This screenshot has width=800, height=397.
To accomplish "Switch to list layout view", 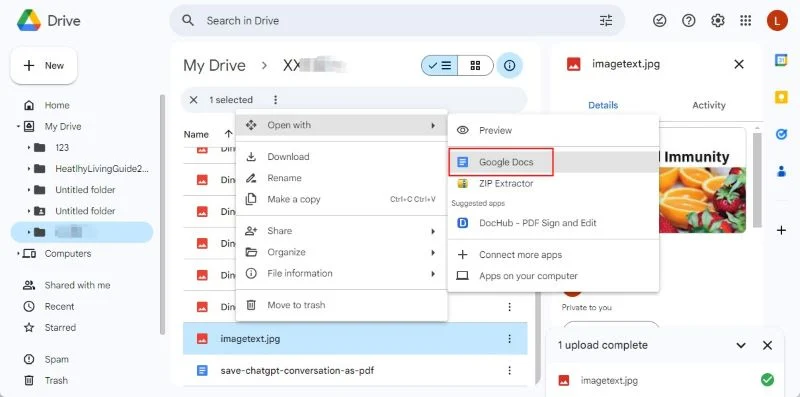I will click(x=439, y=65).
